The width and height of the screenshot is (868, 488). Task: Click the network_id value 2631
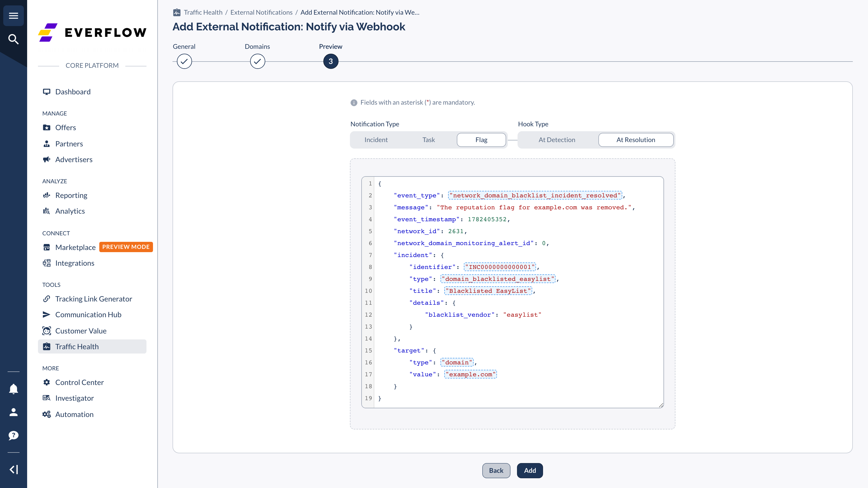tap(456, 231)
